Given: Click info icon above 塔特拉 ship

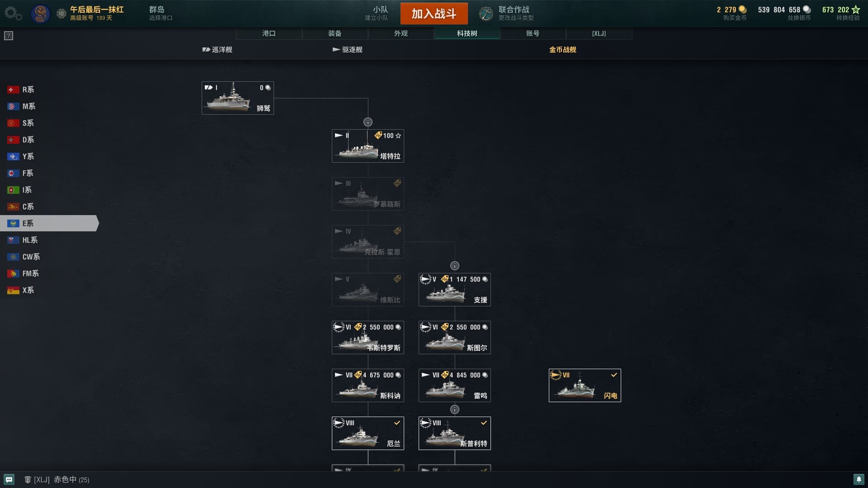Looking at the screenshot, I should pyautogui.click(x=368, y=122).
